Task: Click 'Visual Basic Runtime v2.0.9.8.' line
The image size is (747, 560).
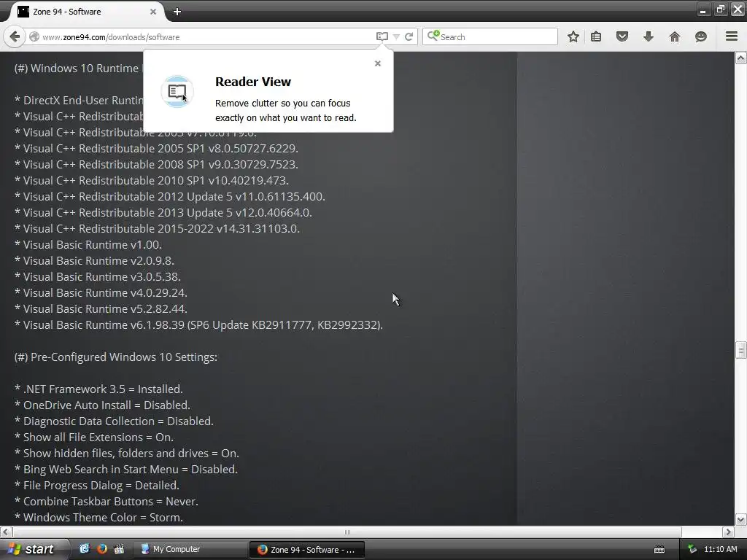Action: click(94, 261)
